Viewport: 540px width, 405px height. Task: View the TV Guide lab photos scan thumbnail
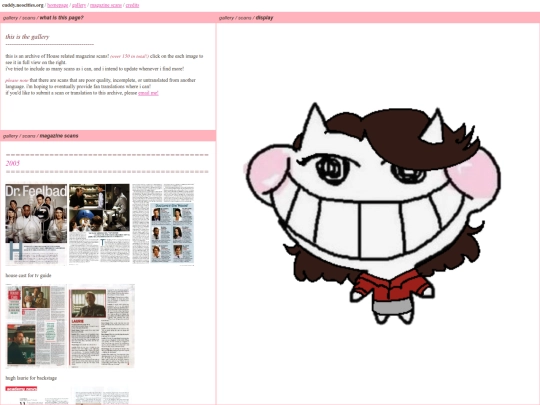click(100, 225)
